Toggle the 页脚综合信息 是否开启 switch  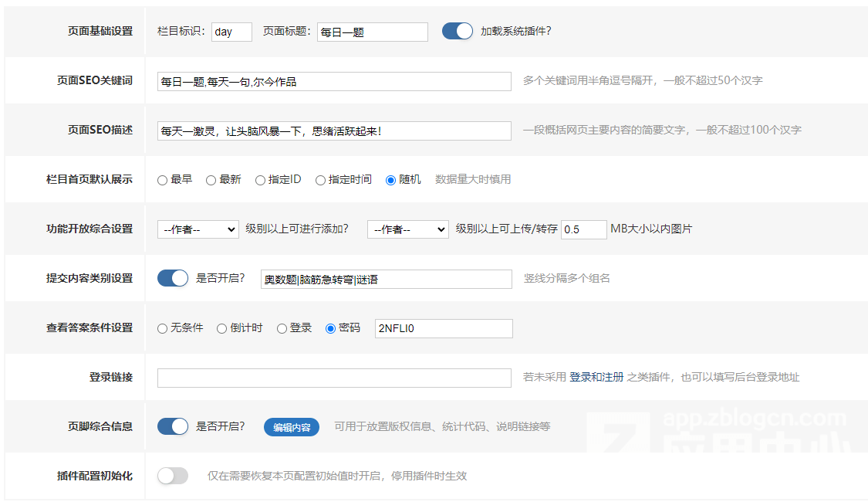[173, 426]
